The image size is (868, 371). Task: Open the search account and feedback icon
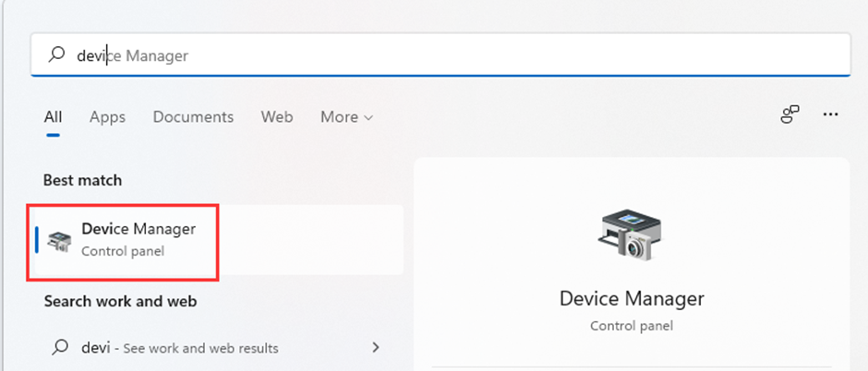pos(790,115)
